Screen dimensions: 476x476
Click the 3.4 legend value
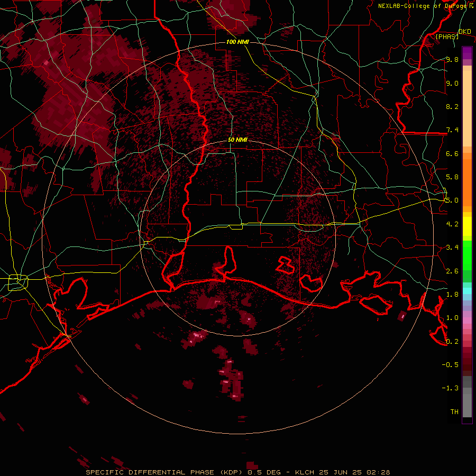pos(452,248)
